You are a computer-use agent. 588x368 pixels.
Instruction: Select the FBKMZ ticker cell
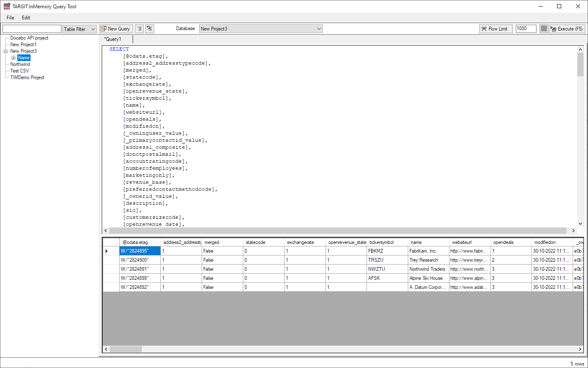pos(387,251)
